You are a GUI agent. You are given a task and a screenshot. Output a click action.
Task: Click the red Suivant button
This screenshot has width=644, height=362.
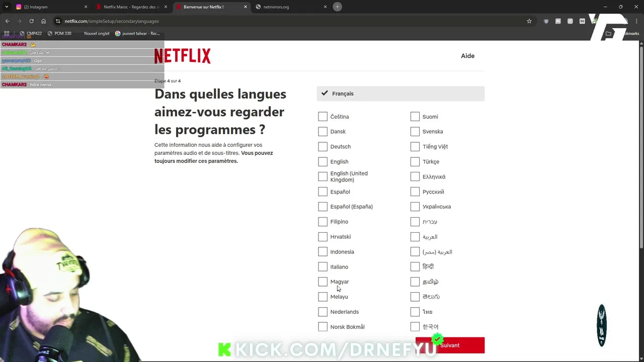pos(450,345)
